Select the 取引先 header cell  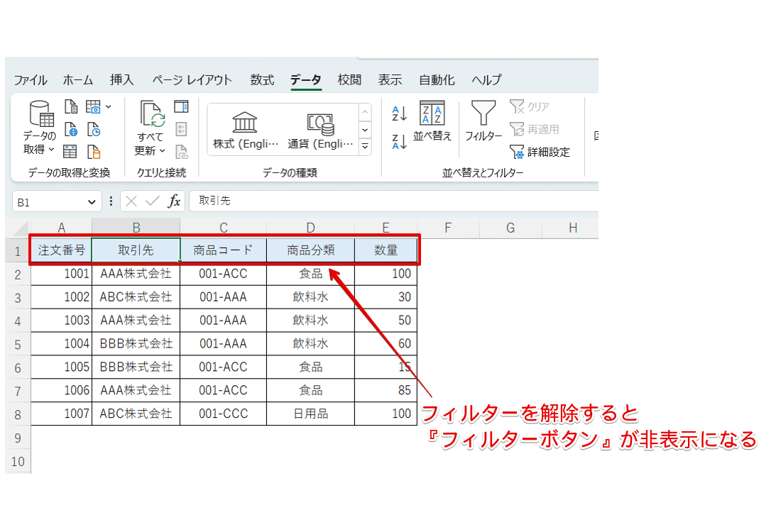pos(136,250)
